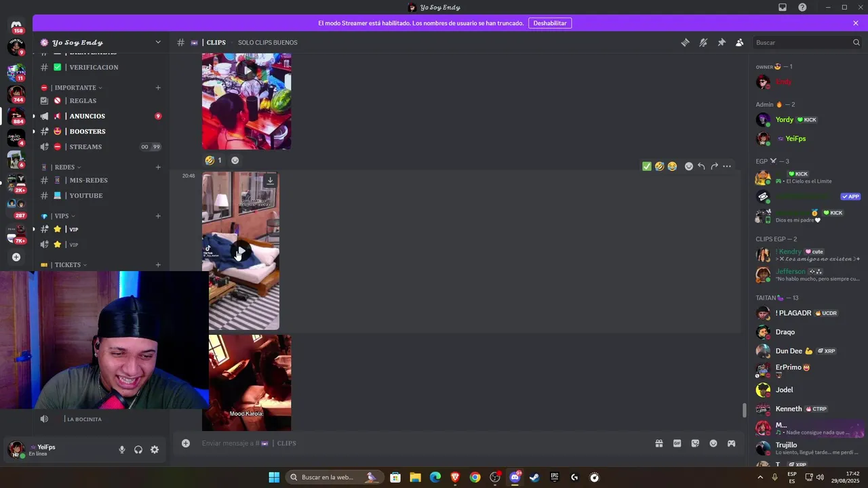Open user settings gear icon
The height and width of the screenshot is (488, 868).
(155, 449)
